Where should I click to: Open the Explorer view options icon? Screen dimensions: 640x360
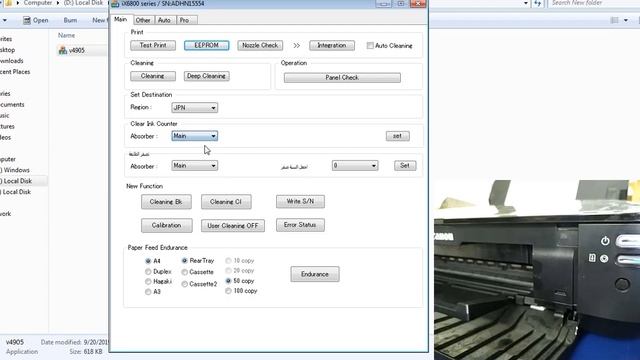coord(614,20)
